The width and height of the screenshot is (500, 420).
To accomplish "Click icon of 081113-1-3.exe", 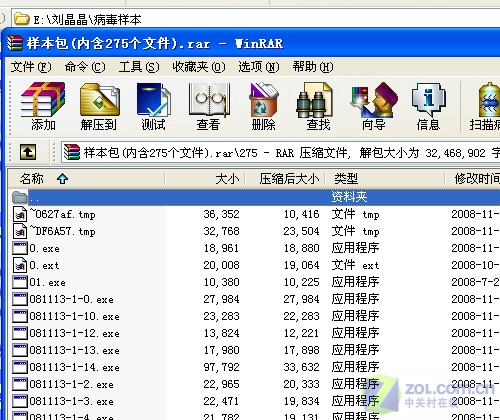I will (x=20, y=401).
